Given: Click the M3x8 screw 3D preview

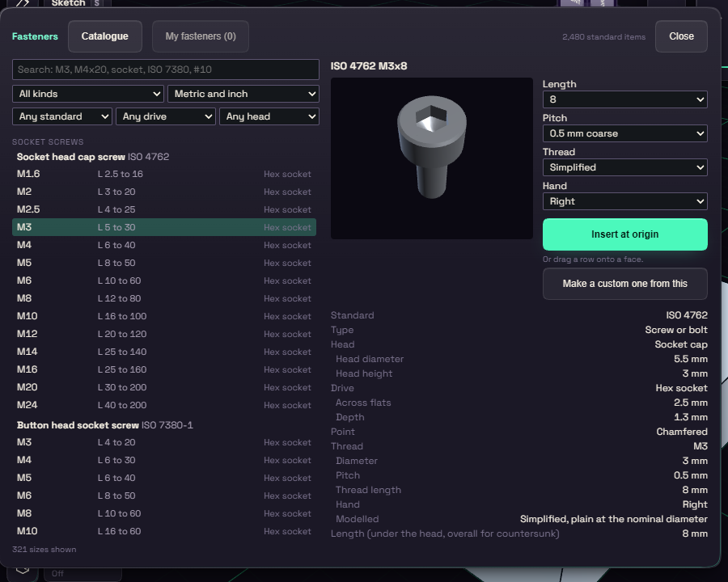Looking at the screenshot, I should (432, 158).
